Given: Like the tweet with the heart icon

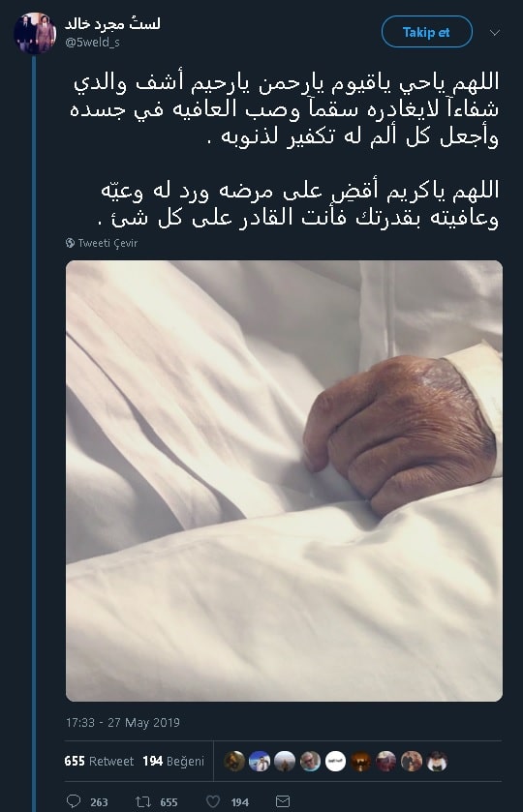Looking at the screenshot, I should coord(213,801).
